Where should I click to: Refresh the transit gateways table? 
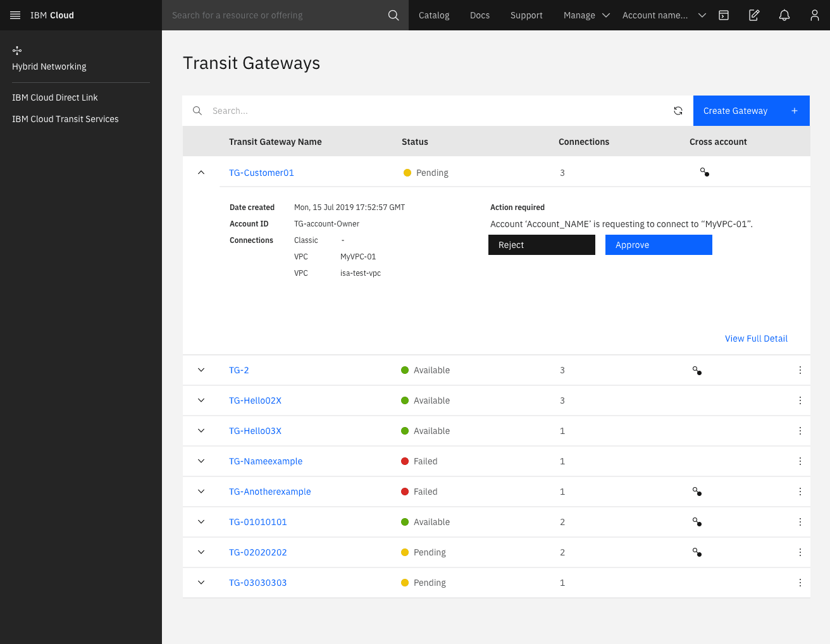(x=678, y=111)
